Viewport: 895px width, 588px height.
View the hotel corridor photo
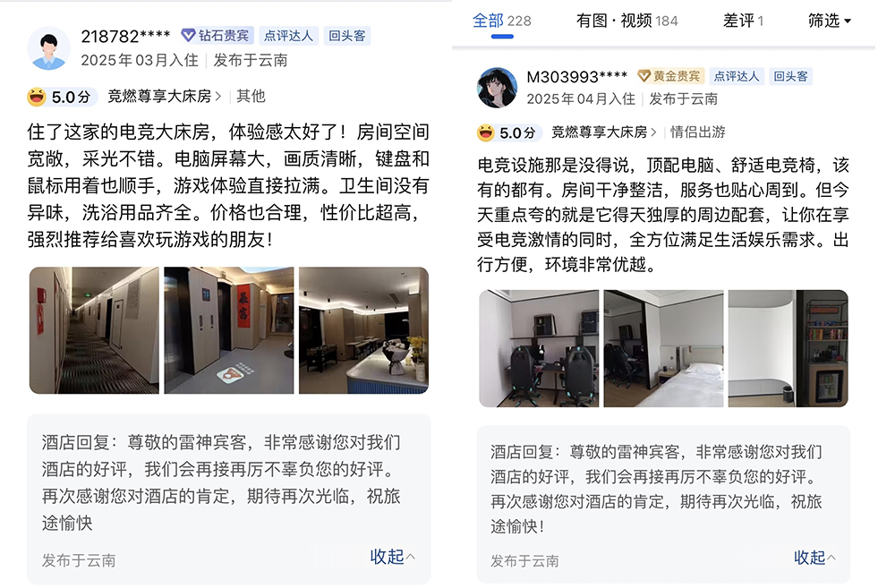(x=94, y=330)
